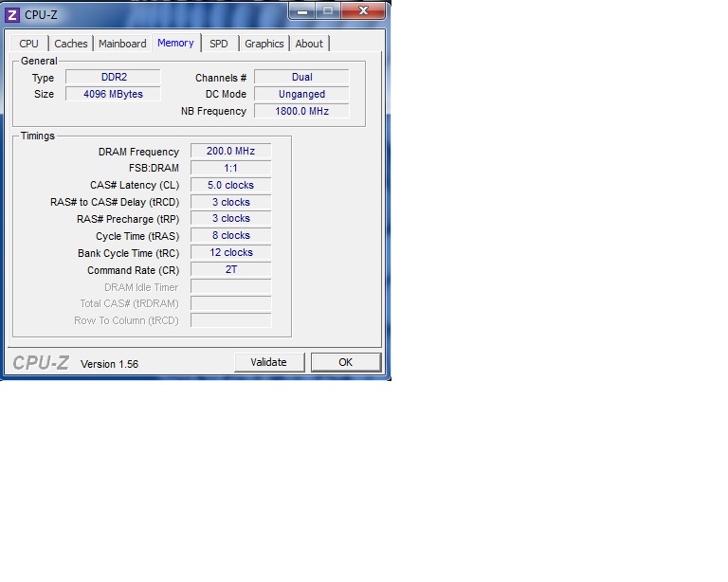The height and width of the screenshot is (582, 728).
Task: Click the tRP 3 clocks value
Action: click(230, 219)
